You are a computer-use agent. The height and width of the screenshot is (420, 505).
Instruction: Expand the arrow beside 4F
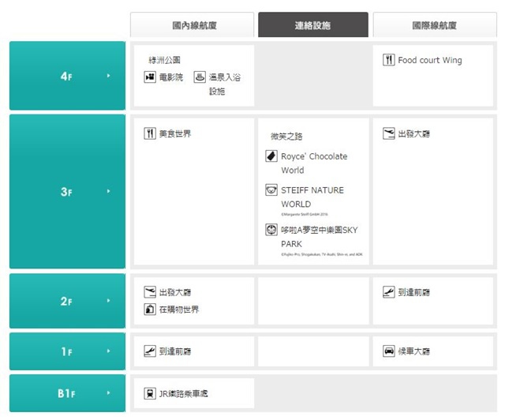pyautogui.click(x=109, y=76)
